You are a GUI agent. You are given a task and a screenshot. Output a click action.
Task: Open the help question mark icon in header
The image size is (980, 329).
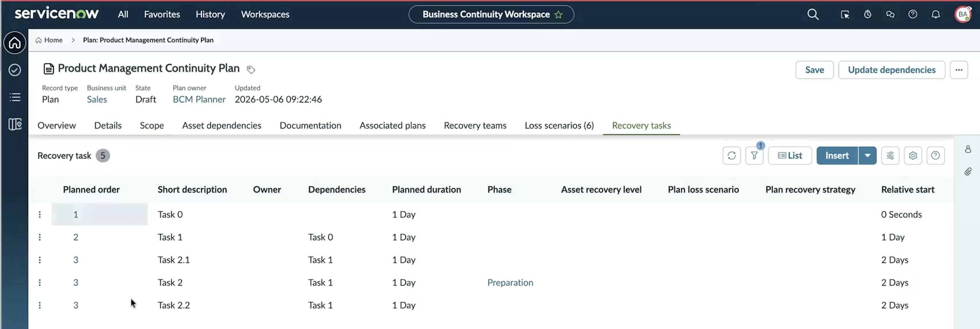tap(913, 14)
